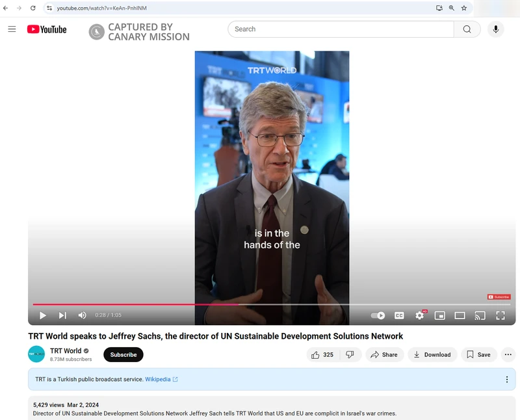This screenshot has width=520, height=420.
Task: Download the video
Action: (432, 354)
